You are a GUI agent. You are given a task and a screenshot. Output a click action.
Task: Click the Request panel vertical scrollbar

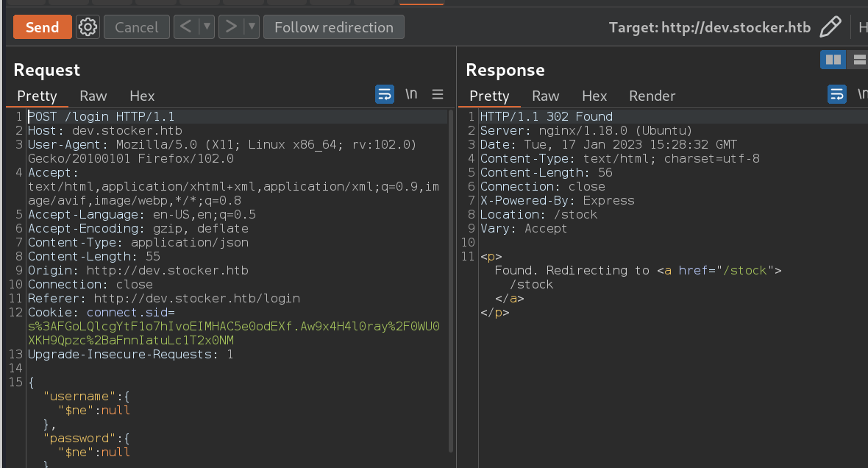450,280
